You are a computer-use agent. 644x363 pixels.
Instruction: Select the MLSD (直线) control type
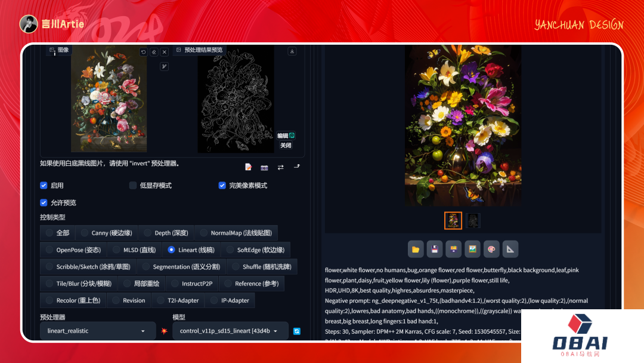pyautogui.click(x=135, y=250)
